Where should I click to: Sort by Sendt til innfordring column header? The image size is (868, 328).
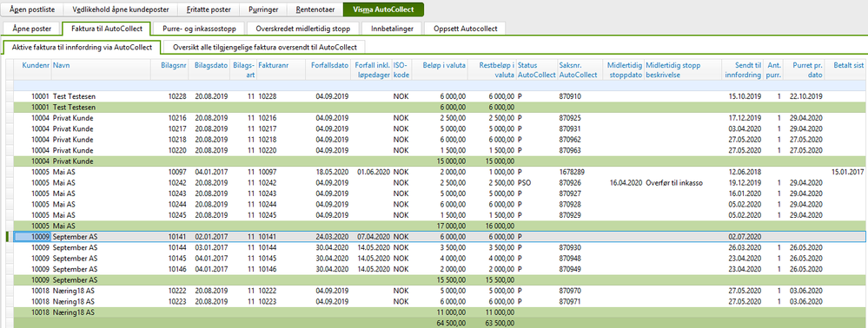[x=743, y=70]
